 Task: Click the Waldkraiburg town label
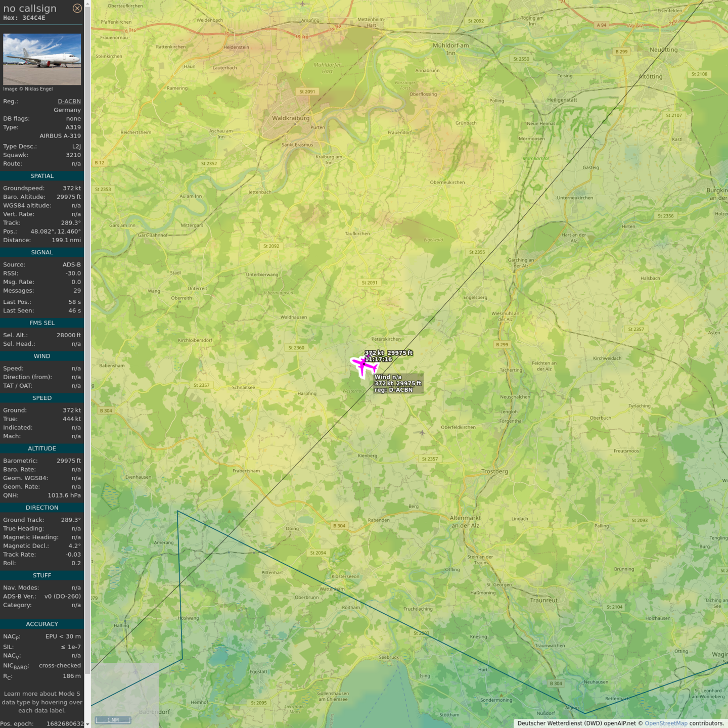coord(291,118)
